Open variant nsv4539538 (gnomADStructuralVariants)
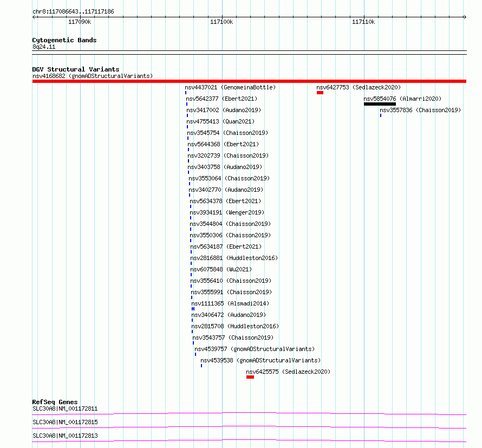Image resolution: width=482 pixels, height=448 pixels. coord(260,360)
